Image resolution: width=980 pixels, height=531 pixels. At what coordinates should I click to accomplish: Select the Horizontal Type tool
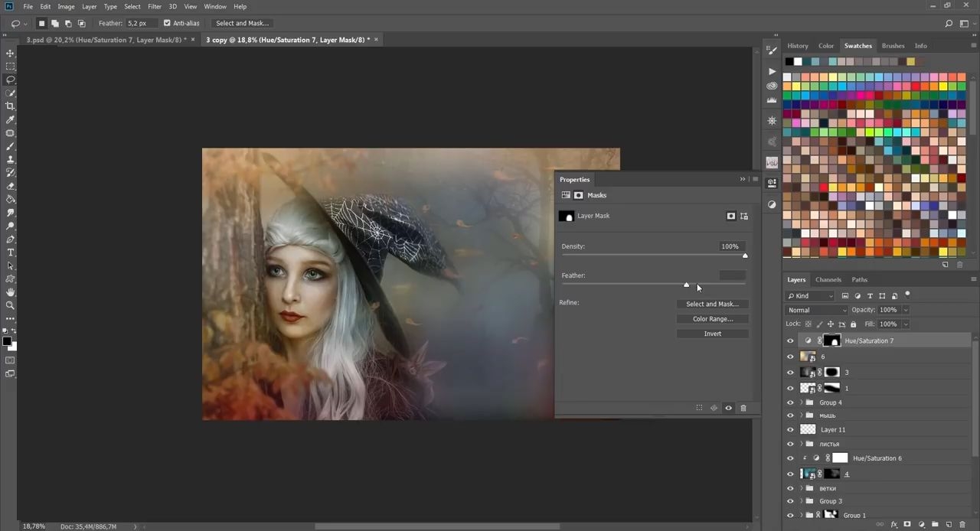click(x=10, y=252)
